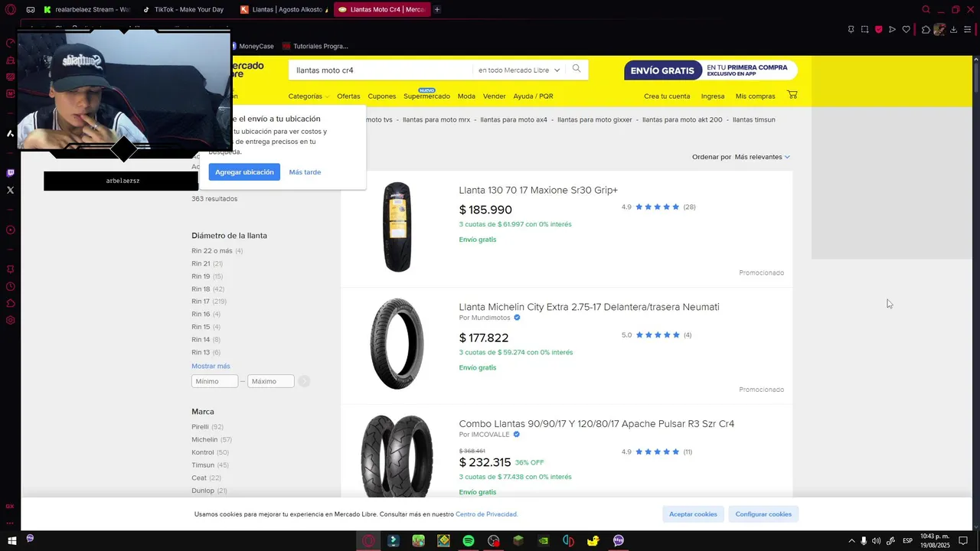Open the downloads arrow icon
The width and height of the screenshot is (980, 551).
(954, 30)
